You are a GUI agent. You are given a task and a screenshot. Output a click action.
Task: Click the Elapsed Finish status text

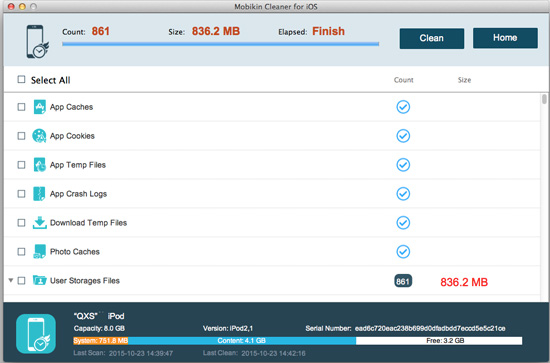(x=328, y=31)
